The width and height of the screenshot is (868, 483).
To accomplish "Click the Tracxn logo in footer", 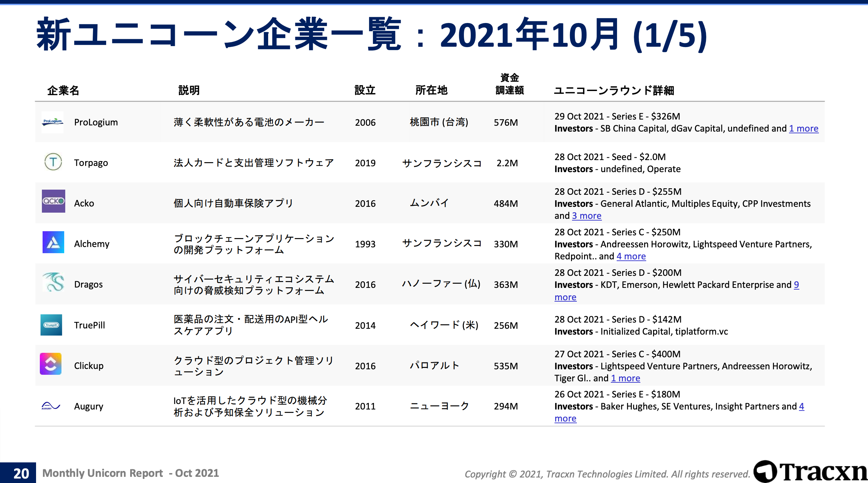I will [810, 471].
